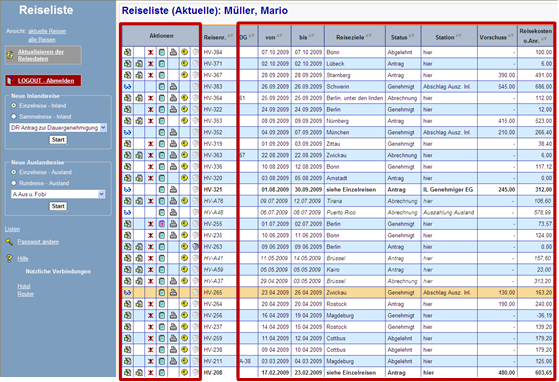This screenshot has width=559, height=382.
Task: Click red X delete icon for HV-364
Action: (150, 98)
